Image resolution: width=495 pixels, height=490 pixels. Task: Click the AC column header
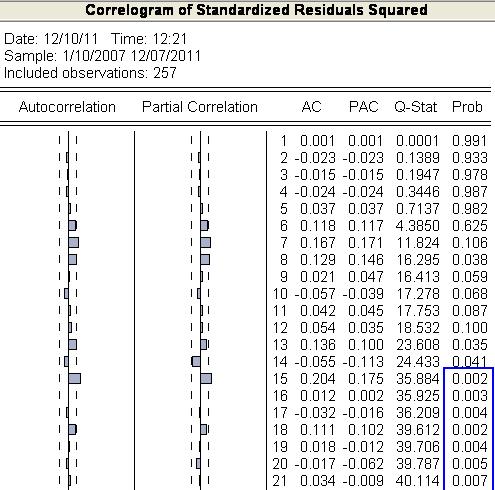pos(311,107)
